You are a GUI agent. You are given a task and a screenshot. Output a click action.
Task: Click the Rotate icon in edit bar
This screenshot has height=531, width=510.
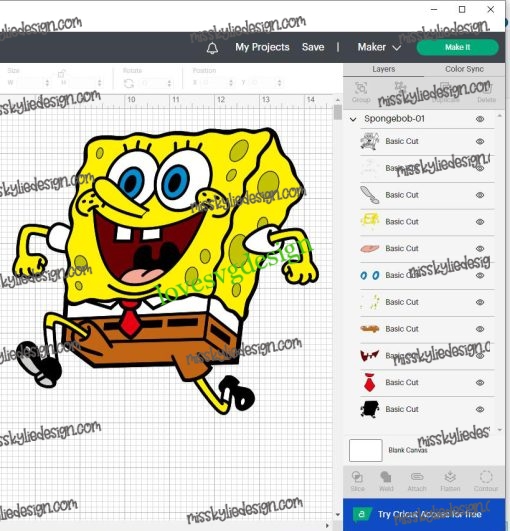[x=129, y=83]
